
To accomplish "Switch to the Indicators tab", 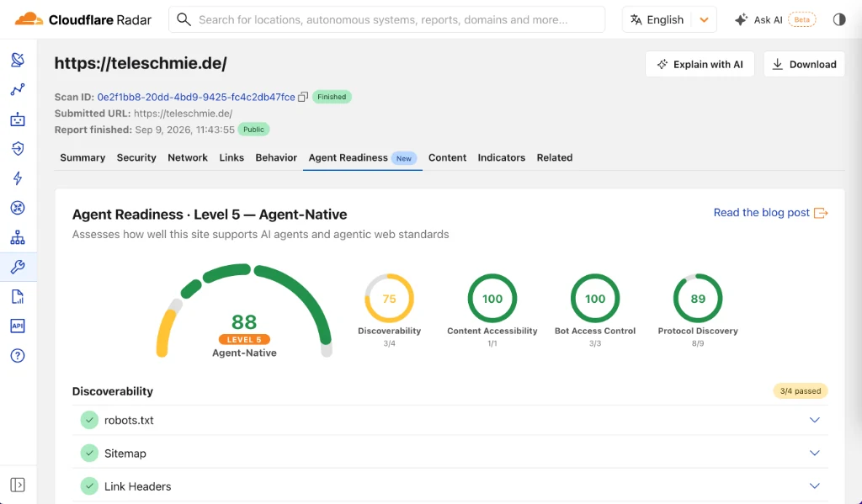I will (502, 157).
